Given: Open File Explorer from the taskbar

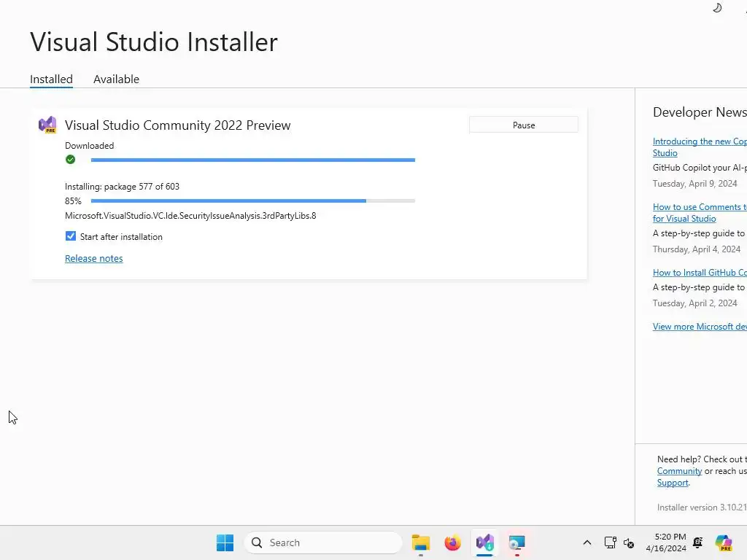Looking at the screenshot, I should [421, 542].
